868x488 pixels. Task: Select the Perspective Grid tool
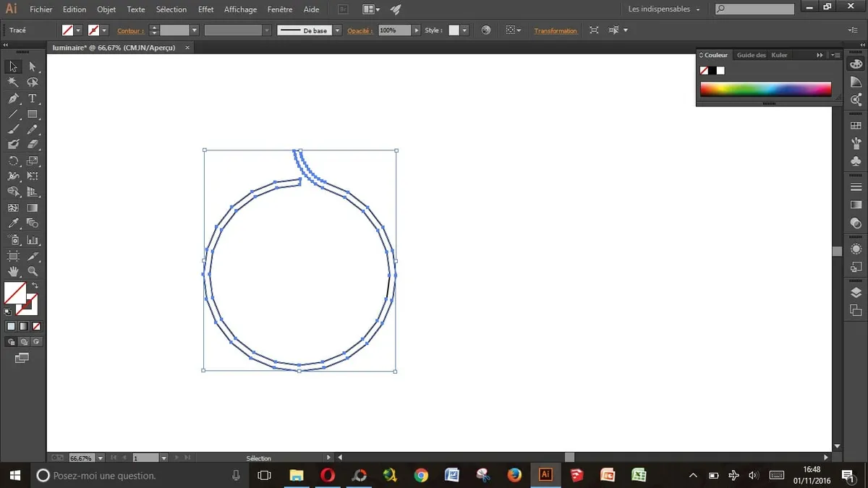click(33, 192)
